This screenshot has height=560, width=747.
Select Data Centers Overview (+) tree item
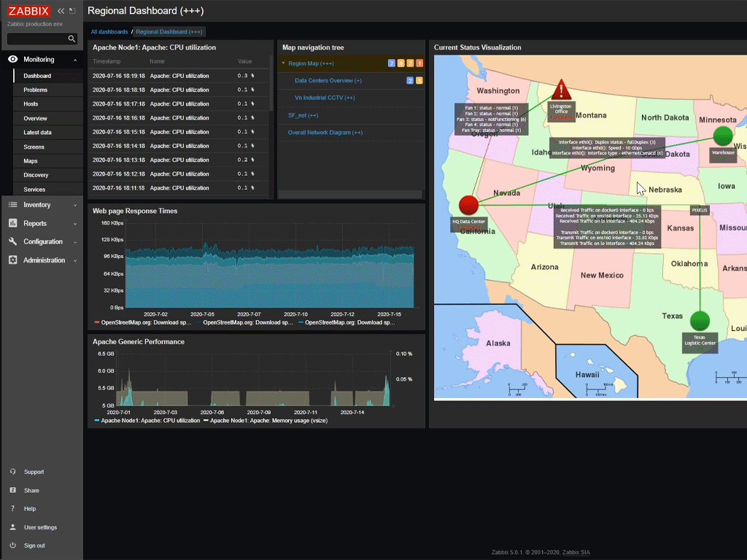328,80
